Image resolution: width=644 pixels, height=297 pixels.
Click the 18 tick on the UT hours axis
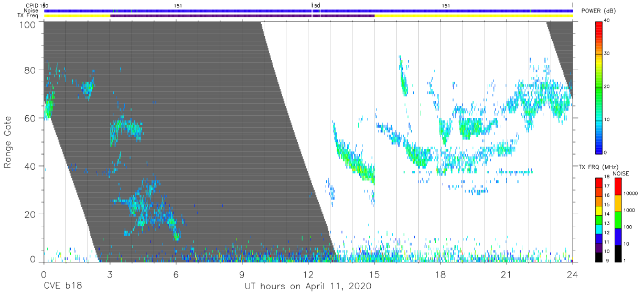(x=441, y=274)
